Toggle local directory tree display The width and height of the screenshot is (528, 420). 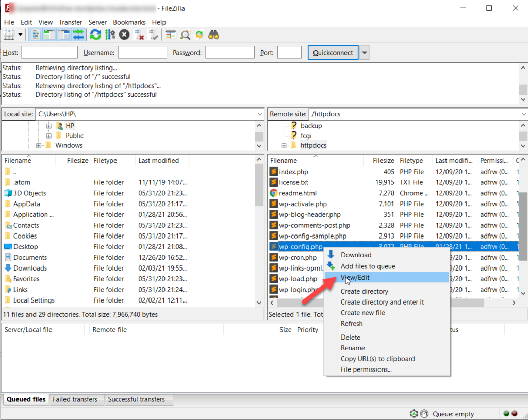click(x=49, y=35)
